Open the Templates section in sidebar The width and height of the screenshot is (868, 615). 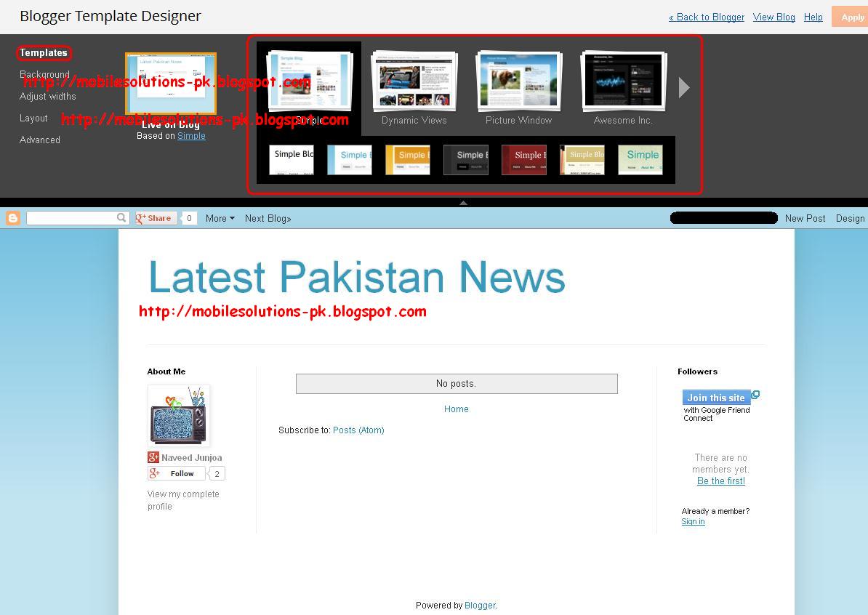point(43,52)
